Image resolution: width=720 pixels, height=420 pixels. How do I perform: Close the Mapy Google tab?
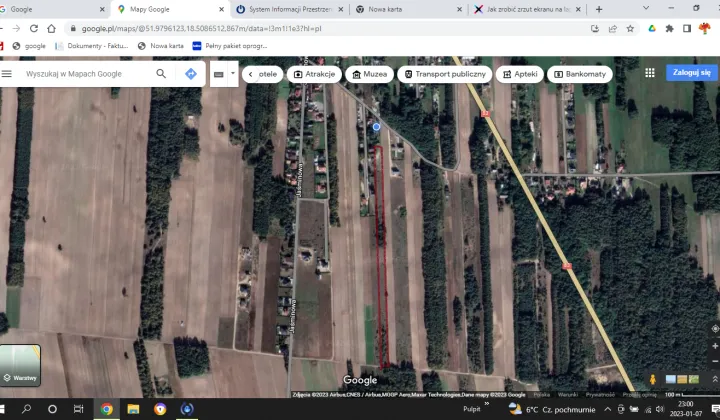coord(221,9)
